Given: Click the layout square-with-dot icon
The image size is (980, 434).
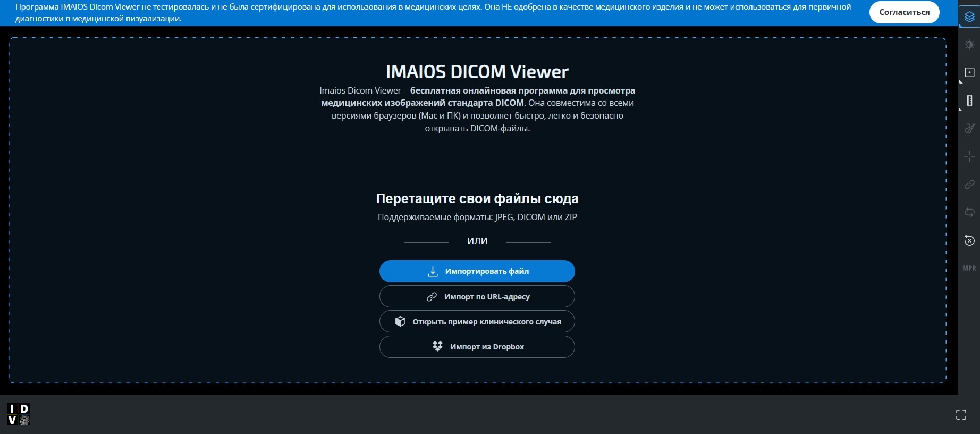Looking at the screenshot, I should coord(969,72).
